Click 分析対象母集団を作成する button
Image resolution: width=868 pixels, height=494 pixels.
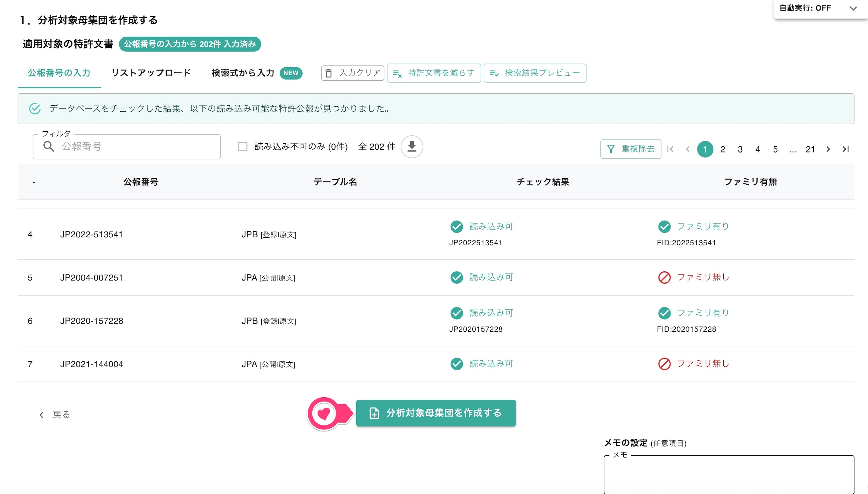[436, 413]
